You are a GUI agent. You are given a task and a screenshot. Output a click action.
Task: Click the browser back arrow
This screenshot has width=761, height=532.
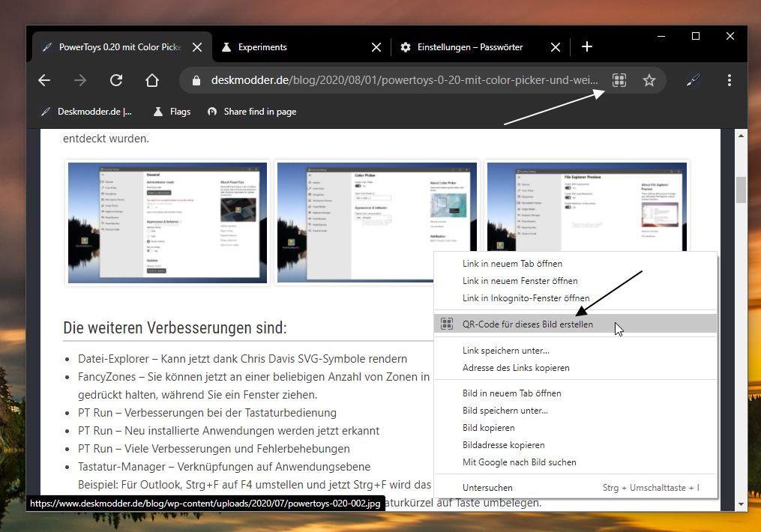44,80
